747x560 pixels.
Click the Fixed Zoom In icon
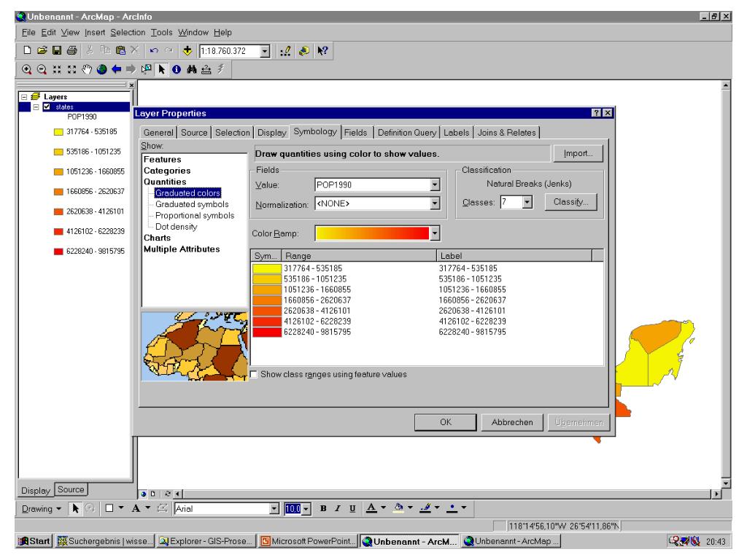click(x=57, y=69)
